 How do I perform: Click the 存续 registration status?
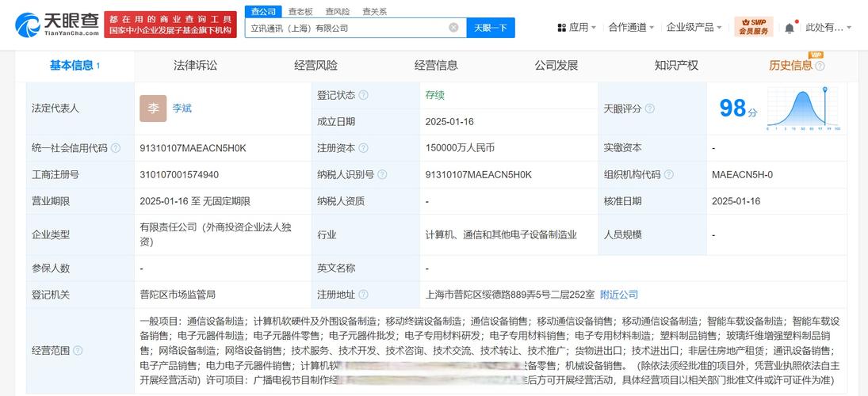tap(435, 95)
